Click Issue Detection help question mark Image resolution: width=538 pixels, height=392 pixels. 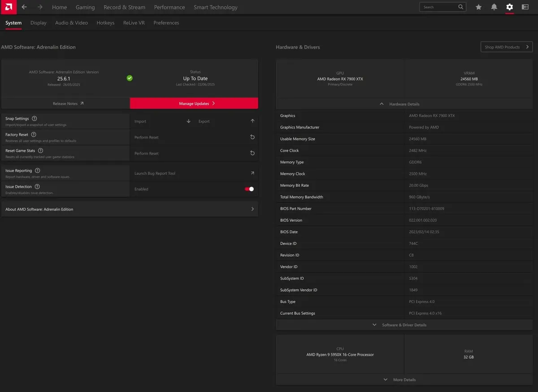(37, 186)
